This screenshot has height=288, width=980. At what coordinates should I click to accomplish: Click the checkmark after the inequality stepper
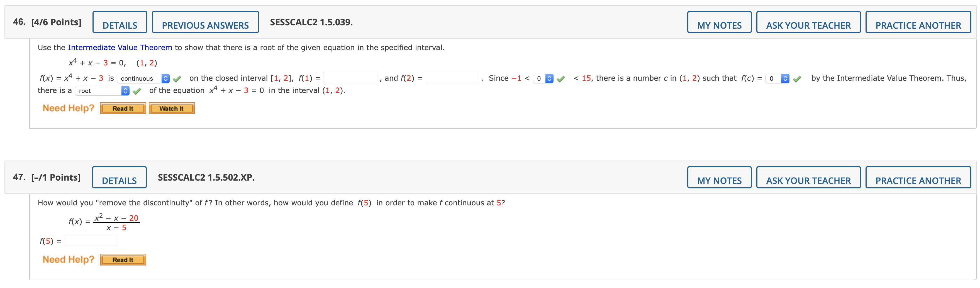[x=560, y=78]
